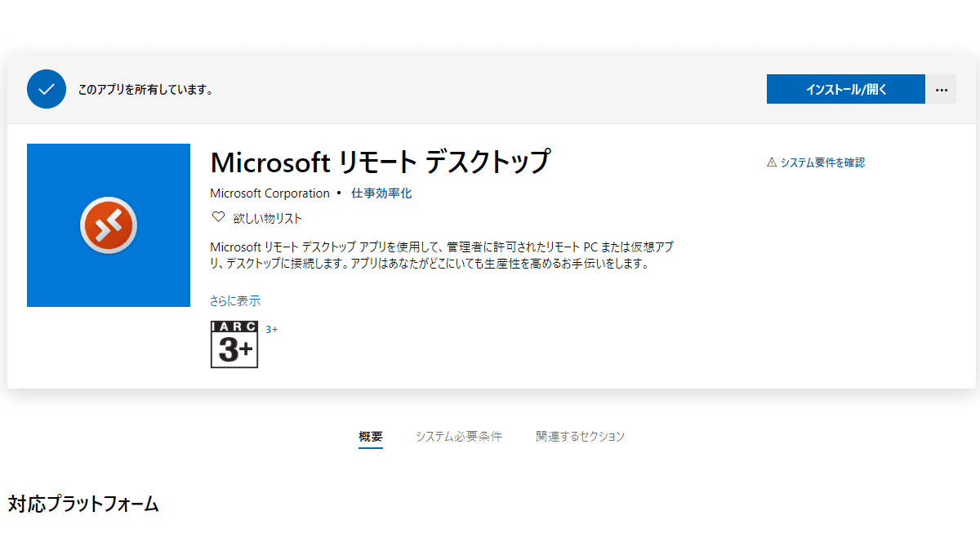Click the system requirements warning triangle icon

(771, 162)
